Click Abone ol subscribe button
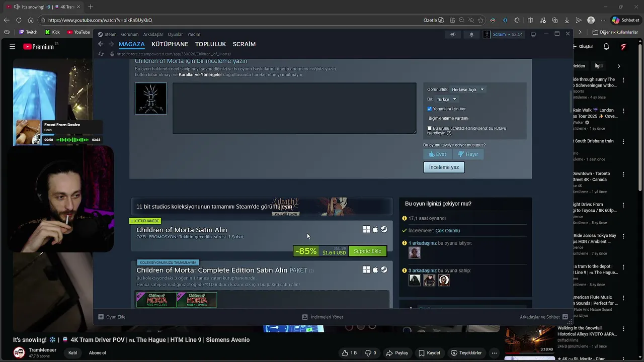Screen dimensions: 644x362 (97, 353)
